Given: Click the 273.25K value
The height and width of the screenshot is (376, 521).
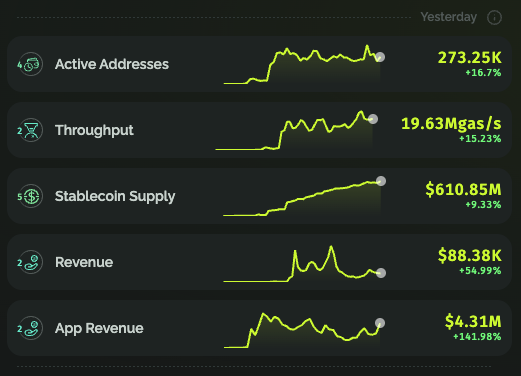Looking at the screenshot, I should (469, 58).
